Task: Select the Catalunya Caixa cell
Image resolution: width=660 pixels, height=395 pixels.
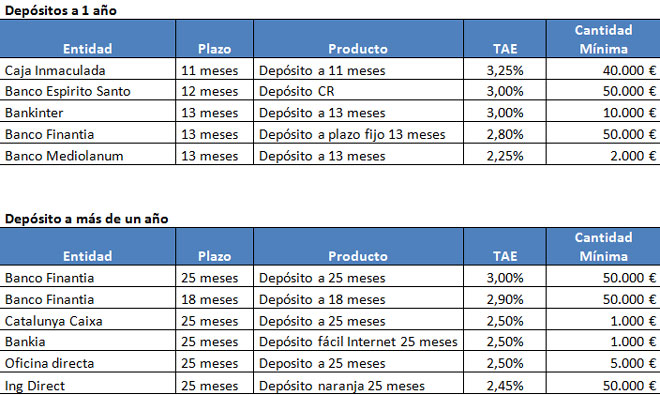Action: 88,320
